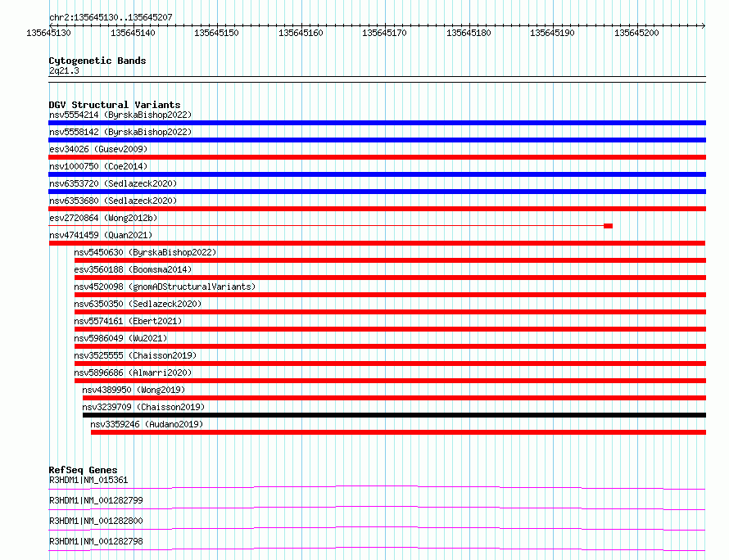This screenshot has width=729, height=560.
Task: Select variant esv34026 (Gusev2009)
Action: tap(98, 149)
